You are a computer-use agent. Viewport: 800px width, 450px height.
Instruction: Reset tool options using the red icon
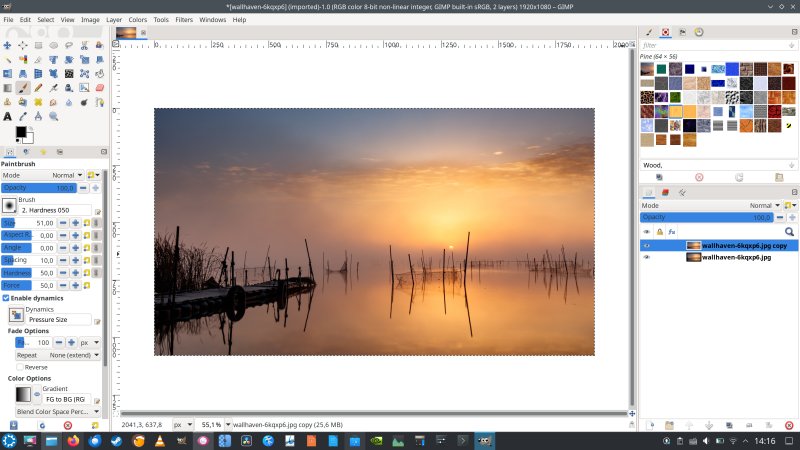(68, 425)
